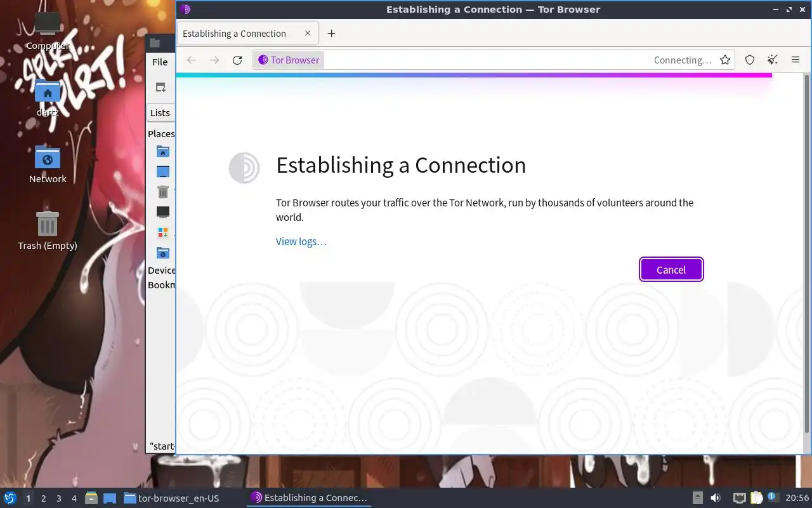Click Connecting… status in the address bar

click(683, 60)
